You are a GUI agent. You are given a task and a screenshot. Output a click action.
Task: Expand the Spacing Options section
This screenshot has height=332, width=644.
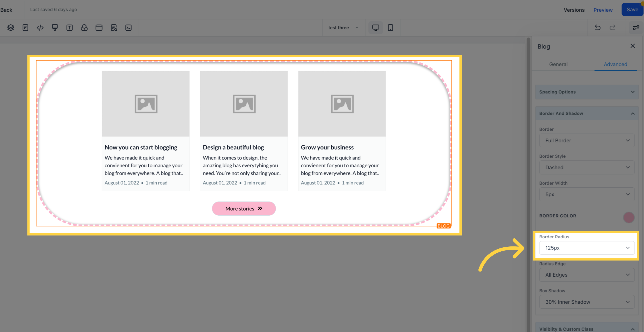point(586,92)
